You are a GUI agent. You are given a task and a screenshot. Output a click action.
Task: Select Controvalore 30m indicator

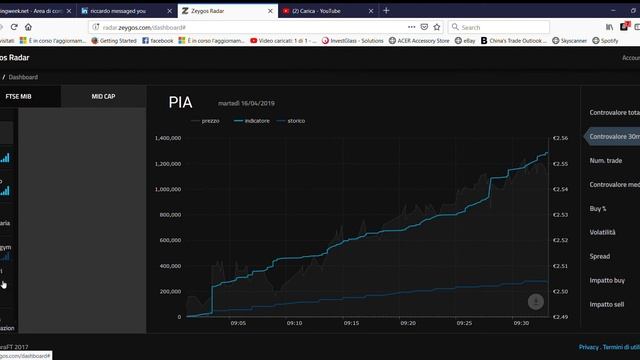click(x=613, y=136)
